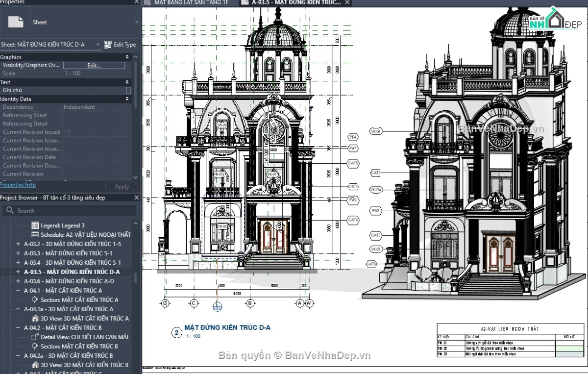
Task: Click the Apply button in Properties
Action: pyautogui.click(x=122, y=186)
